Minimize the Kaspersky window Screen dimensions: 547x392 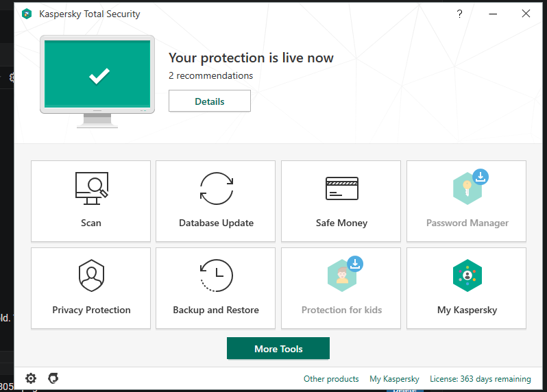coord(493,14)
